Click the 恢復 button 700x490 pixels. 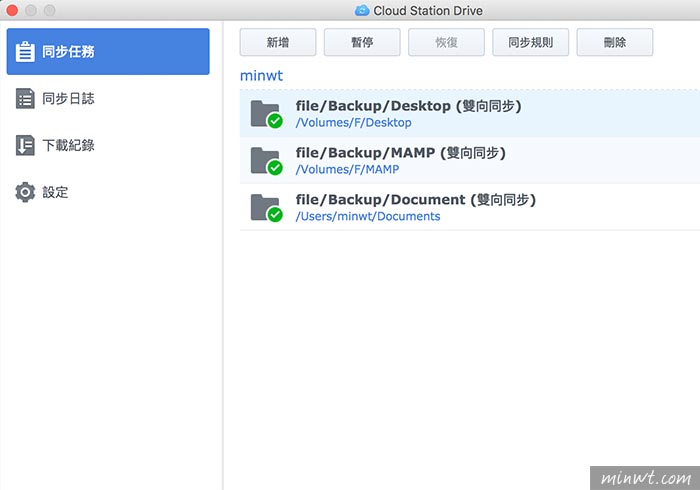click(446, 42)
